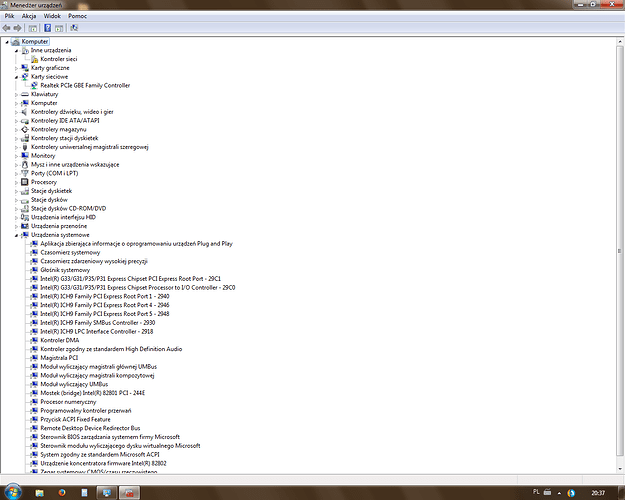Expand the Karty graficzne category
625x500 pixels.
[16, 68]
